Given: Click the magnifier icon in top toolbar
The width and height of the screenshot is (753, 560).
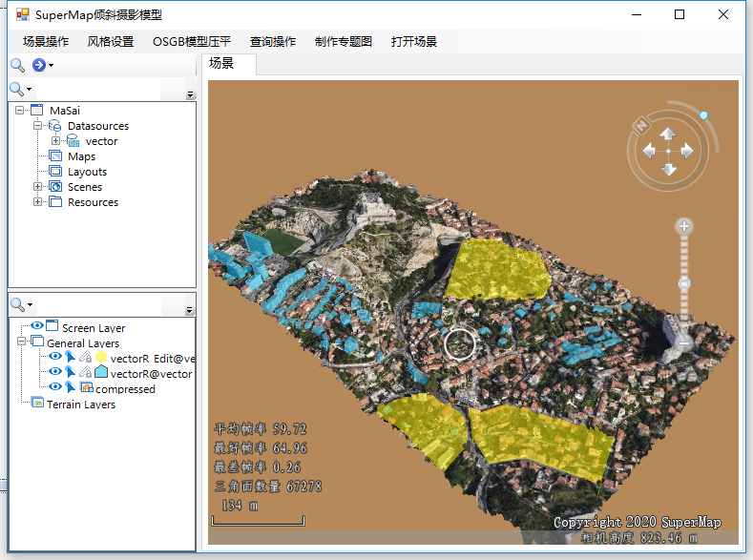Looking at the screenshot, I should tap(18, 65).
